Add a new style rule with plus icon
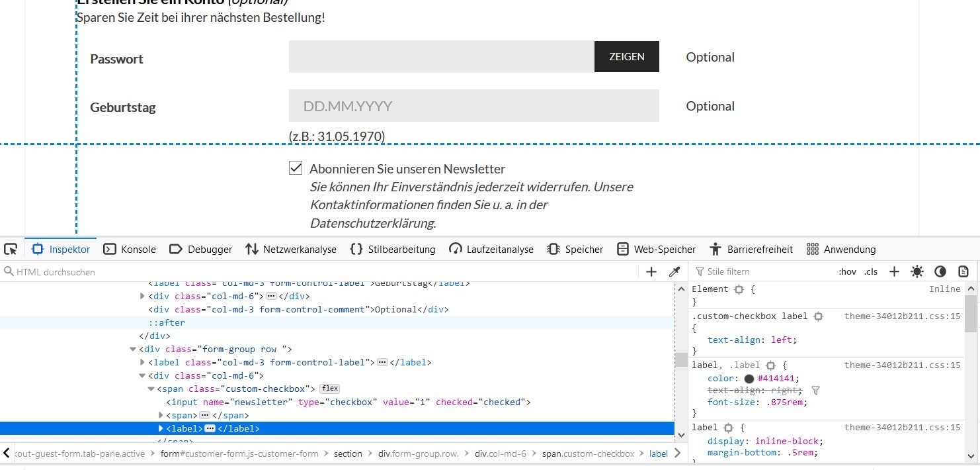 point(894,271)
